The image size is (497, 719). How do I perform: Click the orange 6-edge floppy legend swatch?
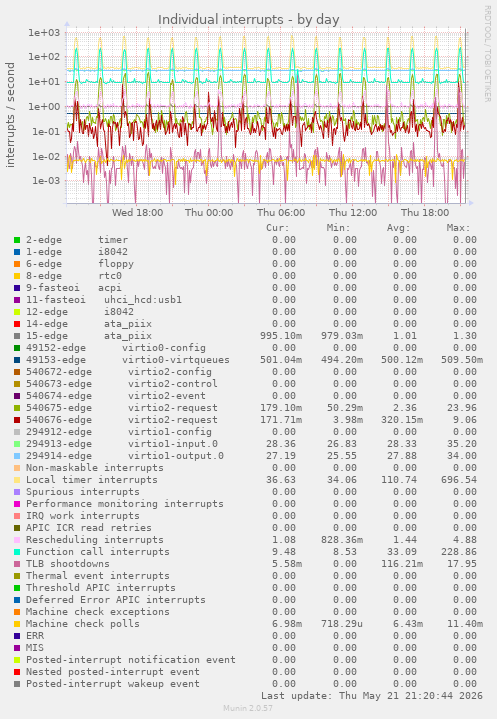click(x=17, y=264)
